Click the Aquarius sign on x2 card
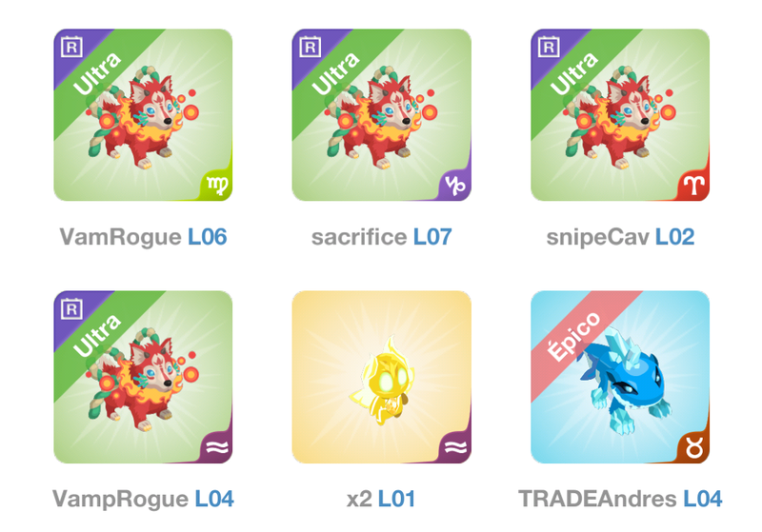The width and height of the screenshot is (762, 532). tap(456, 447)
